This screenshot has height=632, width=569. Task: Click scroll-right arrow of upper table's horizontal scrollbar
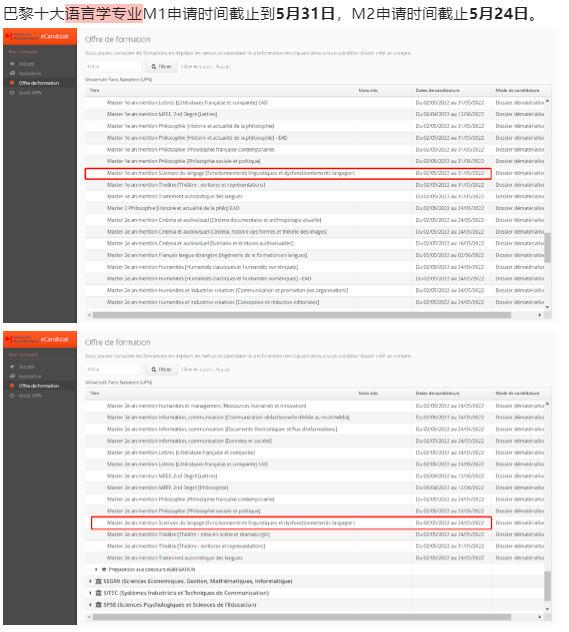540,315
